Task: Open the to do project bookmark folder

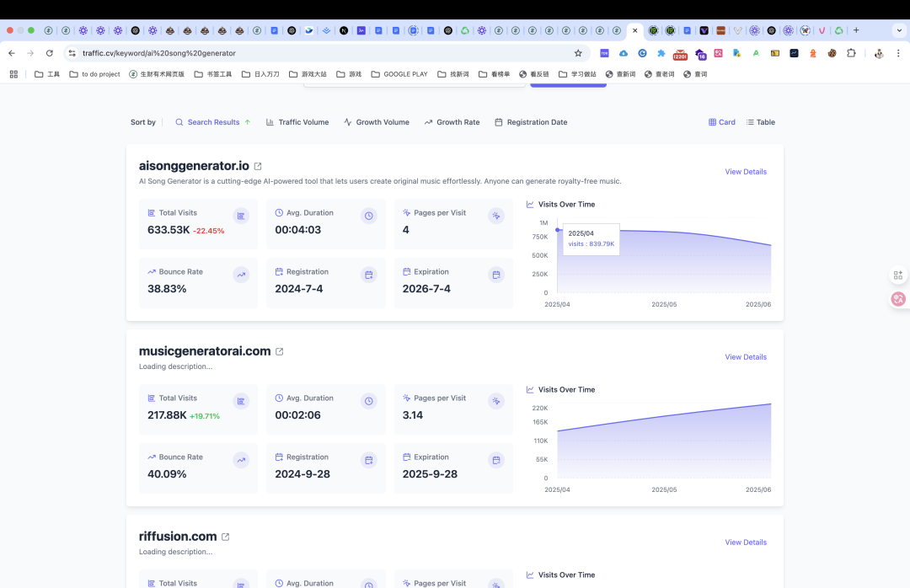Action: pyautogui.click(x=94, y=74)
